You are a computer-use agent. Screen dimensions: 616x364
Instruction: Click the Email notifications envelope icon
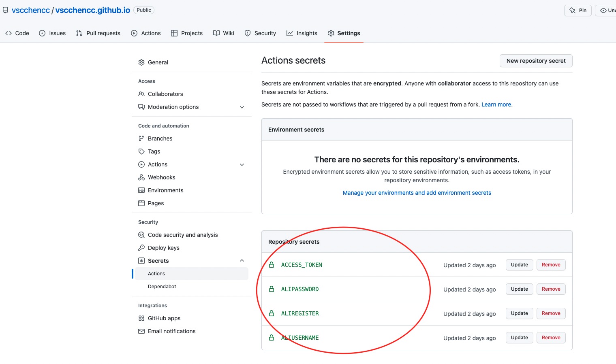click(141, 331)
